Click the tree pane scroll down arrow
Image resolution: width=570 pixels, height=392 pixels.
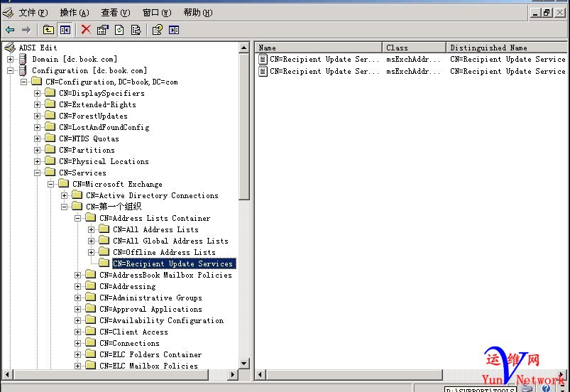pyautogui.click(x=244, y=364)
